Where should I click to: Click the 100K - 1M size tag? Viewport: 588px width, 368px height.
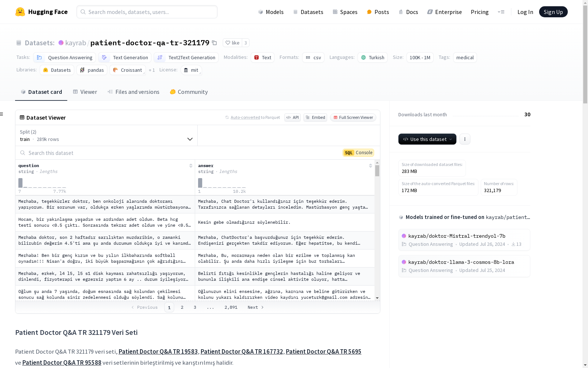point(420,57)
